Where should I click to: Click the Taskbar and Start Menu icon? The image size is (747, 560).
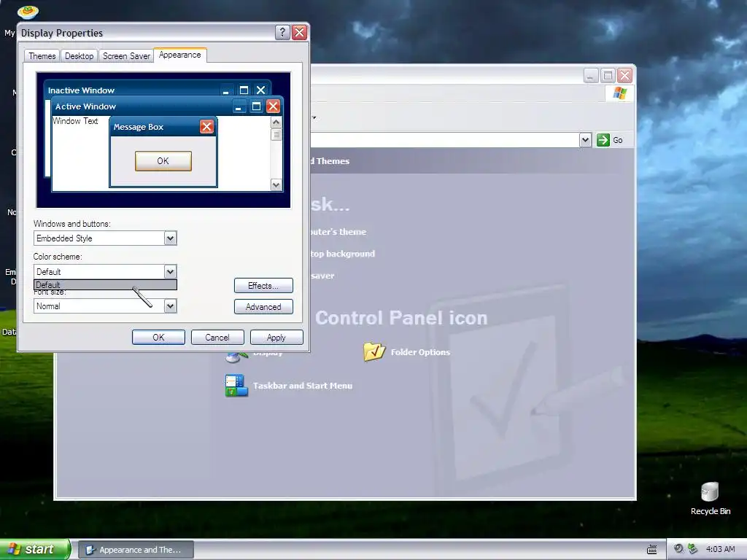[x=236, y=386]
